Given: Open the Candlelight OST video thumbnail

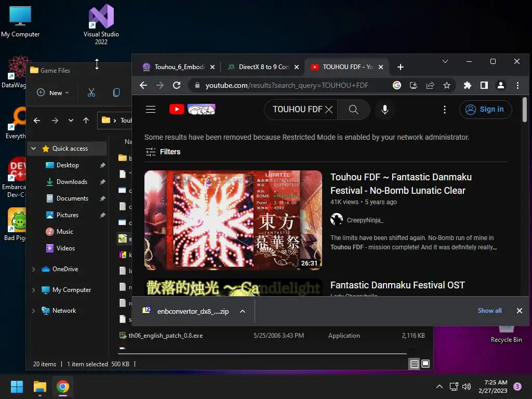Looking at the screenshot, I should pyautogui.click(x=233, y=287).
